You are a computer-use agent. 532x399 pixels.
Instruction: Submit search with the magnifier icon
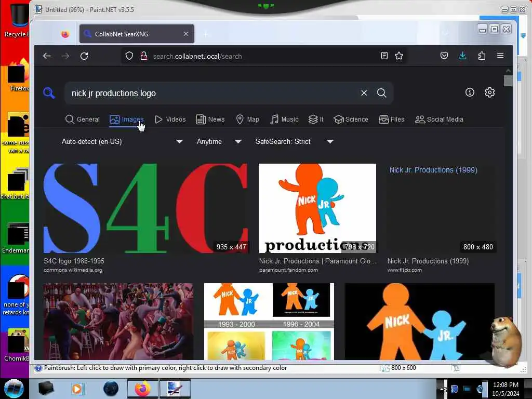[382, 93]
